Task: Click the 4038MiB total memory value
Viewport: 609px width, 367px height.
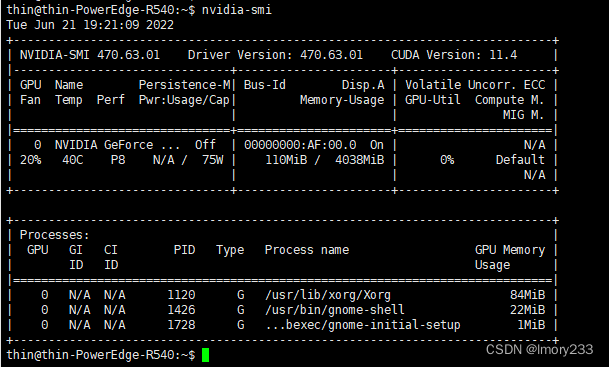Action: point(360,160)
